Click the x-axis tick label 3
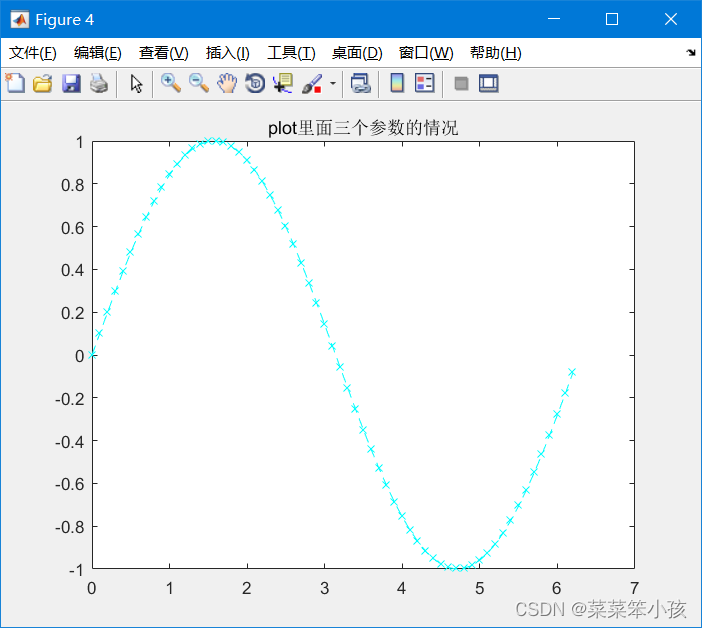Image resolution: width=702 pixels, height=628 pixels. [x=325, y=588]
